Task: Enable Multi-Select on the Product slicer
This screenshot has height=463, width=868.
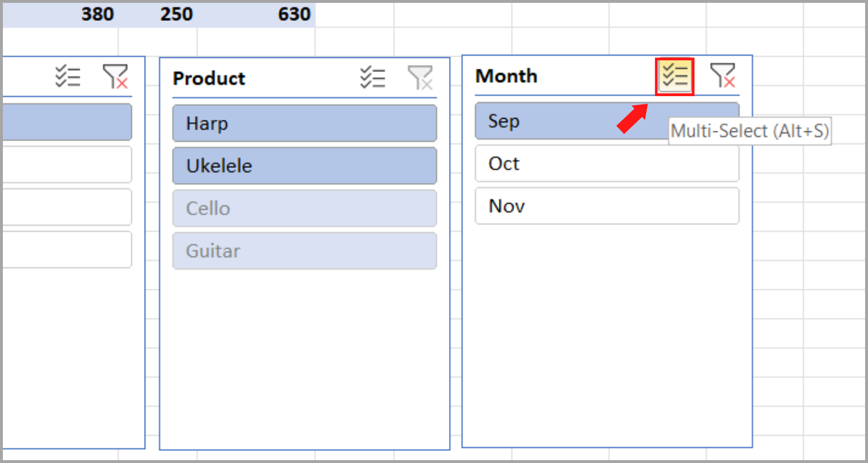Action: [373, 77]
